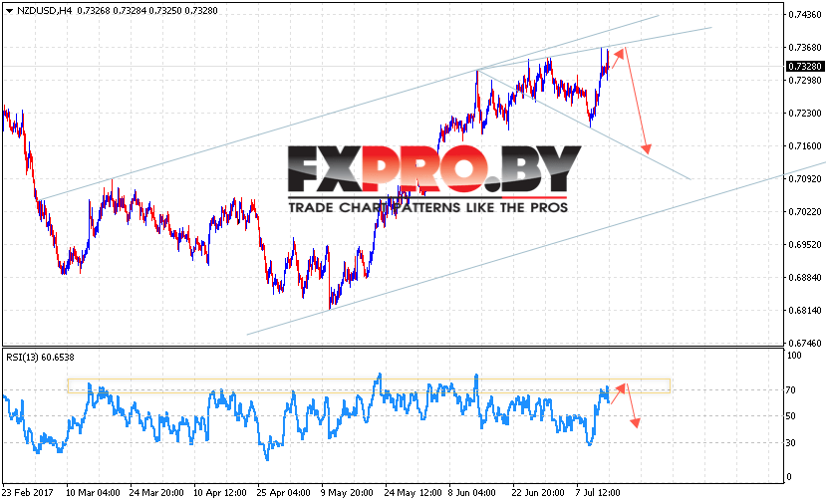Viewport: 826px width, 504px height.
Task: Click the 23 Feb 2017 date label
Action: [27, 493]
